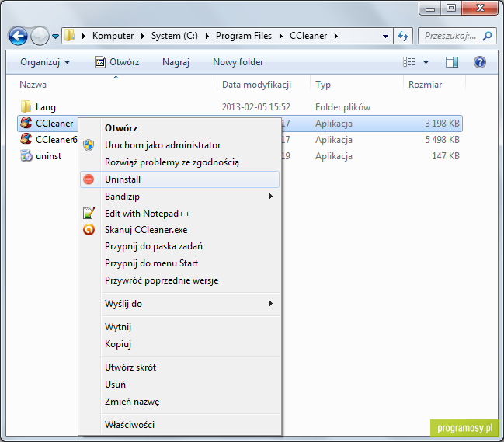Sort by Typ column header
Screen dimensions: 504x442
323,85
